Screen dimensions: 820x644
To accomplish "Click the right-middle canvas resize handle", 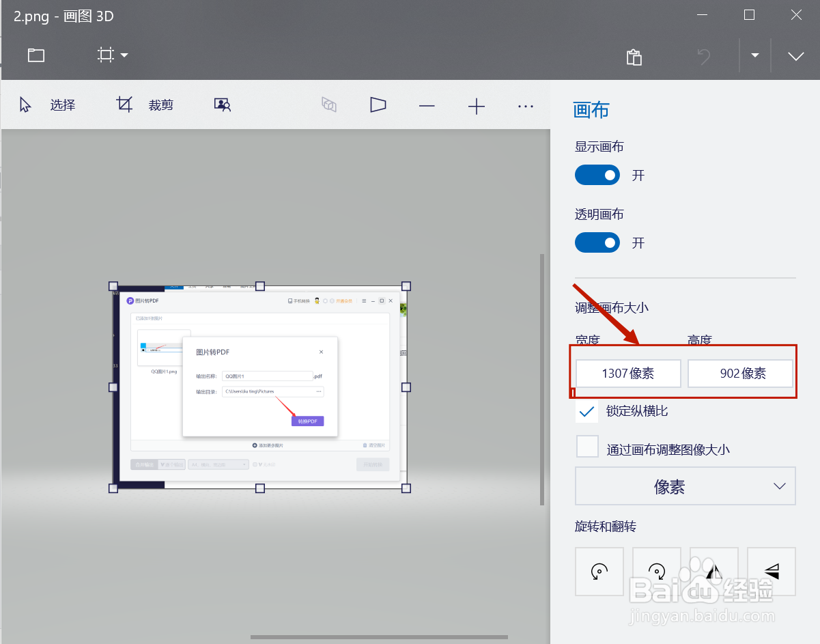I will pyautogui.click(x=406, y=387).
